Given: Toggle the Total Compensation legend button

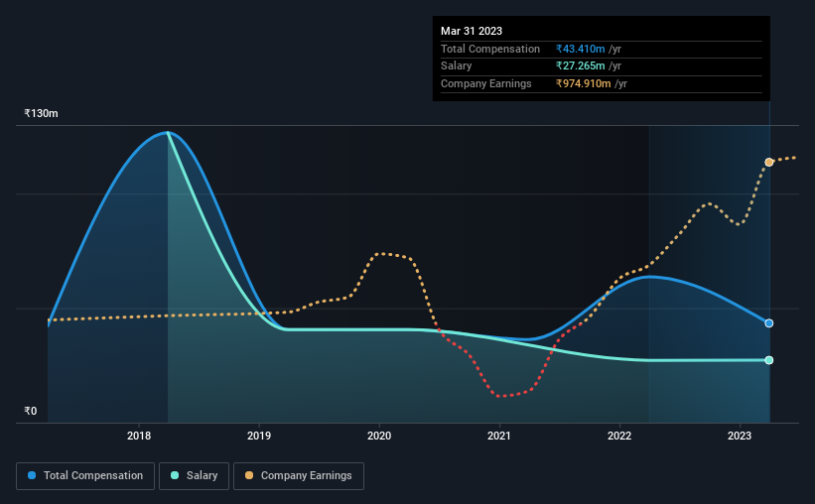Looking at the screenshot, I should 85,476.
